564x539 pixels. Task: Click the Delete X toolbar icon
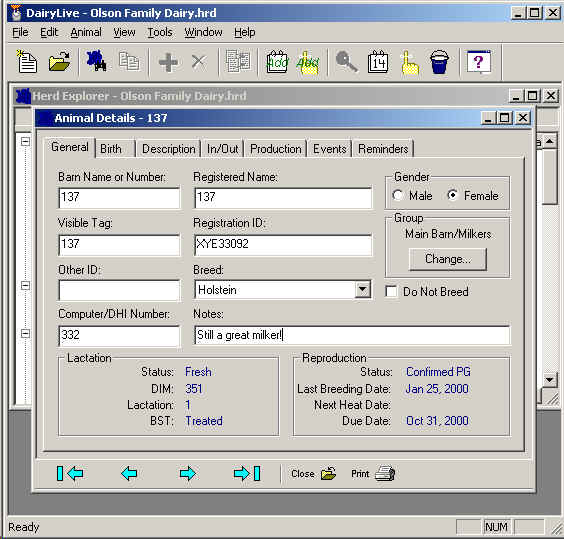pos(198,62)
